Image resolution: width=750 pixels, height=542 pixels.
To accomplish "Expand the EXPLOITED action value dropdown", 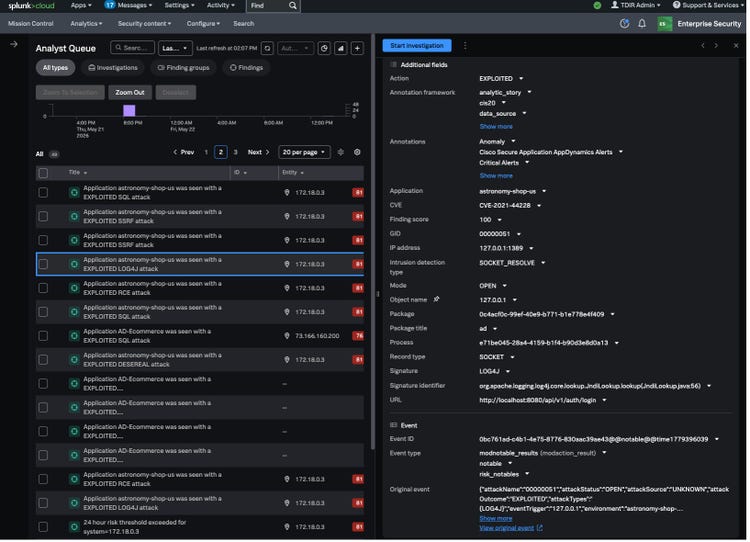I will [522, 78].
